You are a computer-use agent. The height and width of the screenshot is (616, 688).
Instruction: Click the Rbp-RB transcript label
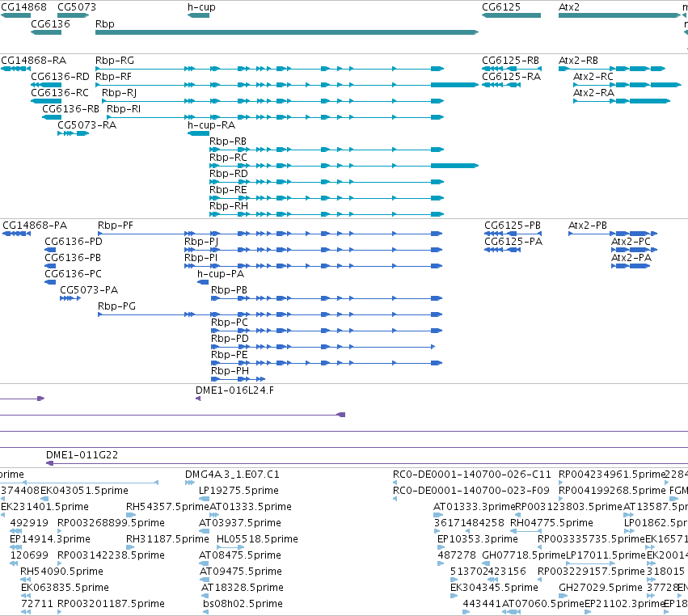coord(228,141)
